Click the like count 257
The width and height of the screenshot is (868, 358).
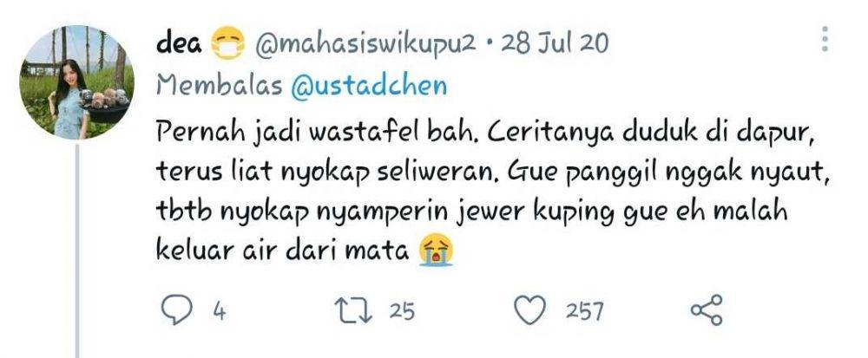pos(584,311)
